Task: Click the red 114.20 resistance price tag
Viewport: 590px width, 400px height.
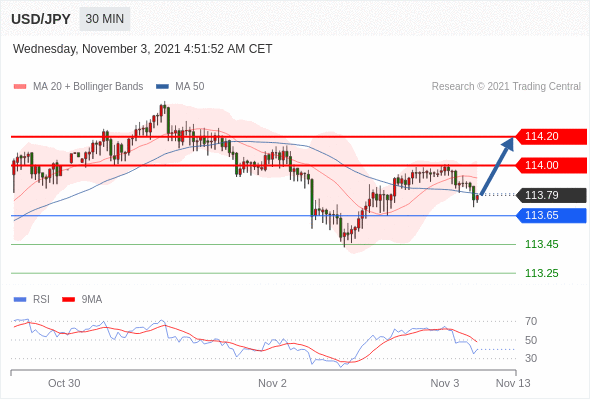Action: (x=551, y=137)
